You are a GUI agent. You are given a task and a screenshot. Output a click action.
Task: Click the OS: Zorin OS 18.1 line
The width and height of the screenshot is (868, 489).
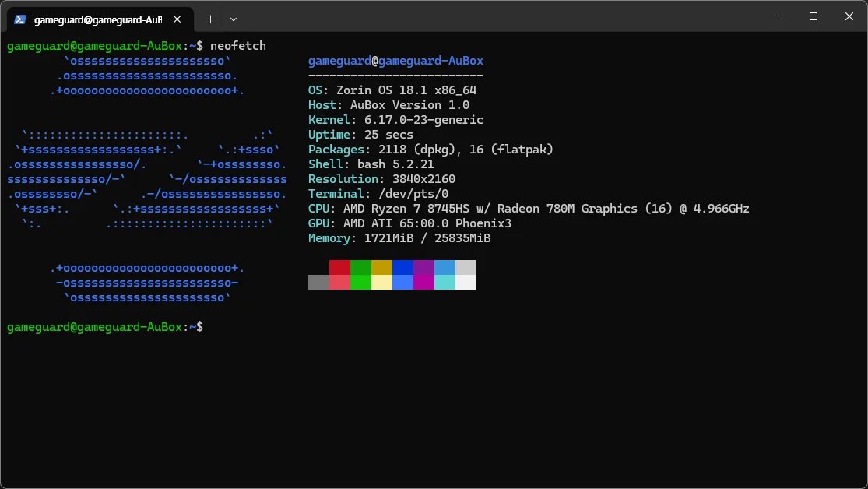392,90
